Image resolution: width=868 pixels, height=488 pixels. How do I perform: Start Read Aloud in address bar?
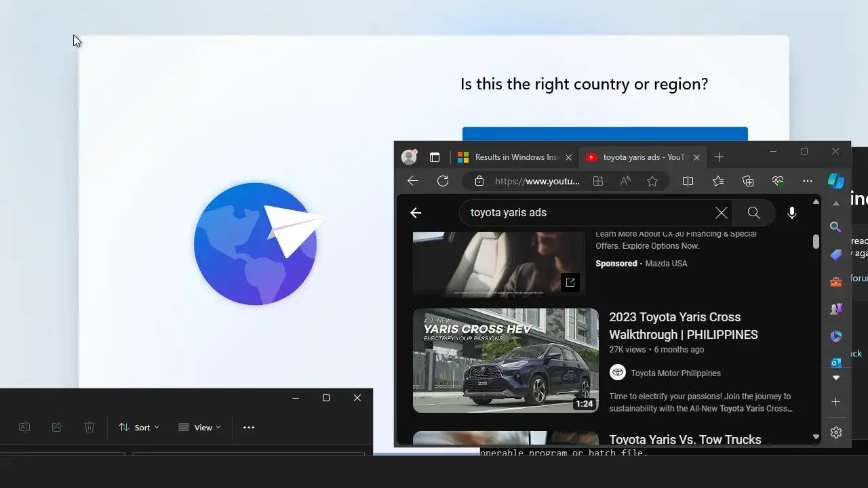[625, 181]
